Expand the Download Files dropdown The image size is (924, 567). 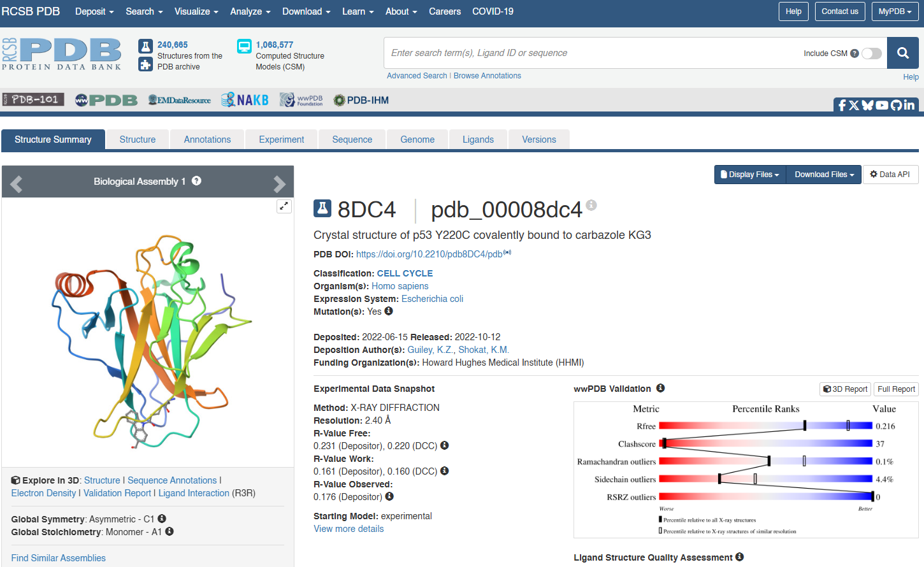[x=824, y=175]
